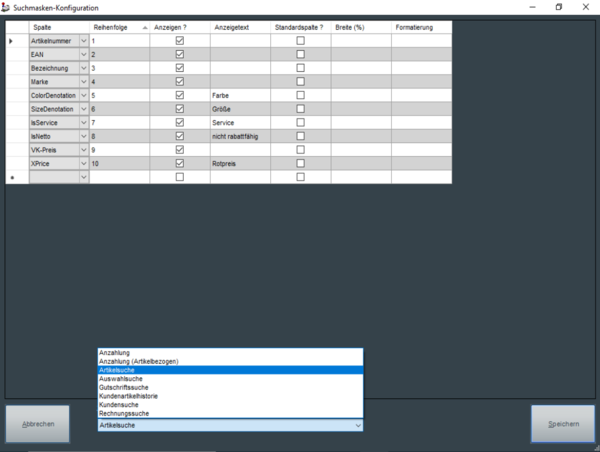Uncheck Anzeigen for the Artikelnummer row
The image size is (600, 452).
pos(180,41)
